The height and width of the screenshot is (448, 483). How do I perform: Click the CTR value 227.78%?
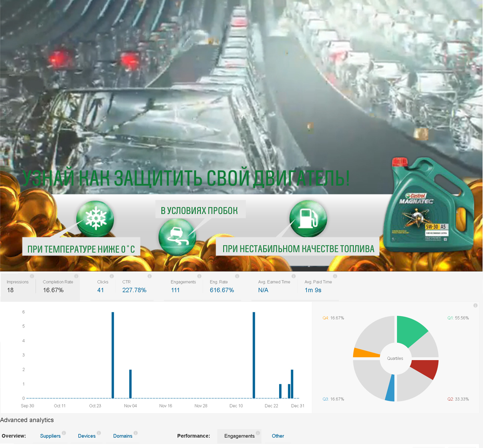coord(134,290)
